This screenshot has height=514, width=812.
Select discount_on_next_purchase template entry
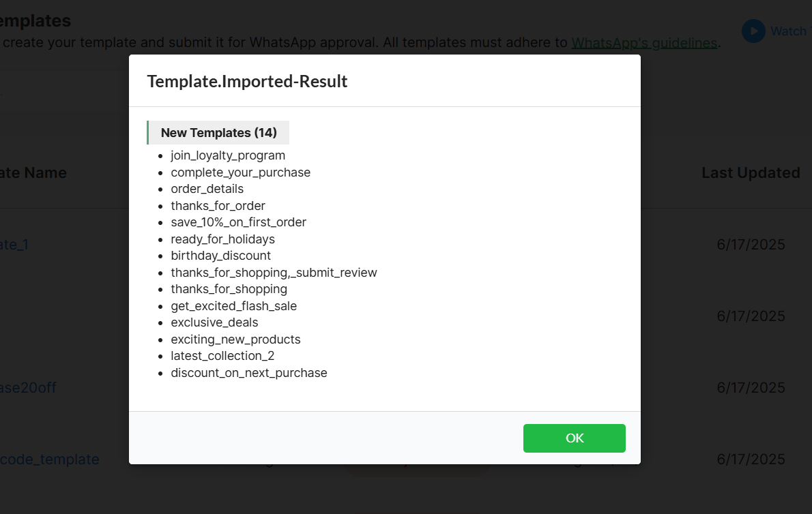249,373
